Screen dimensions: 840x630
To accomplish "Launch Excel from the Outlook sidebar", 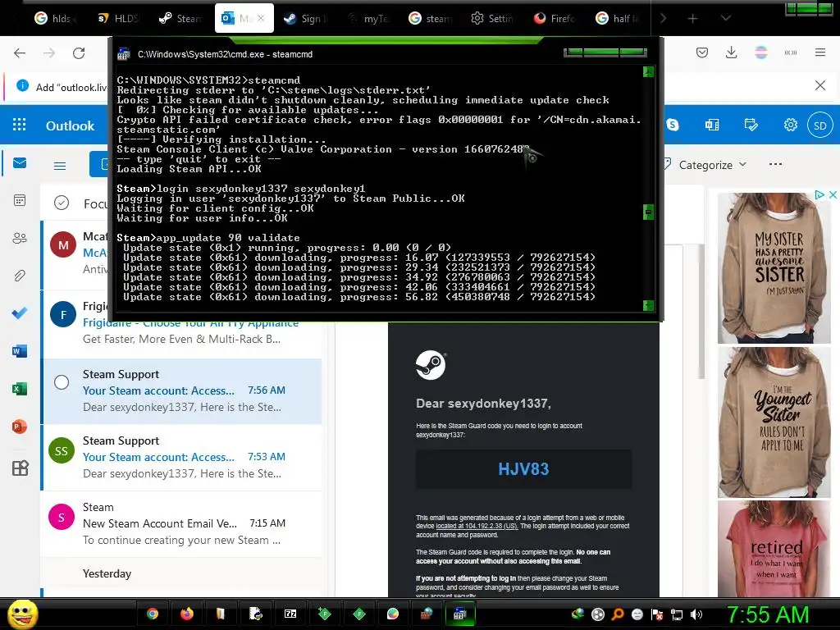I will (x=20, y=388).
